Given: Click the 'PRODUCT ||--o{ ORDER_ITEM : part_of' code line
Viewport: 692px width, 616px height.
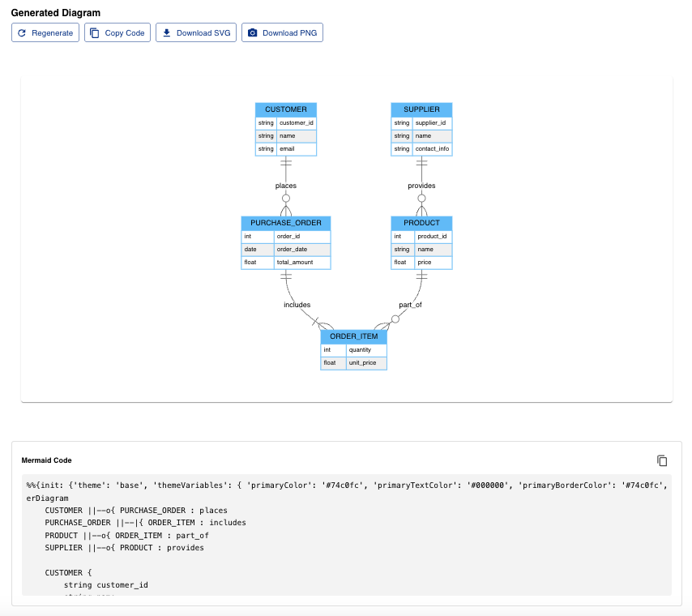Looking at the screenshot, I should click(x=126, y=536).
